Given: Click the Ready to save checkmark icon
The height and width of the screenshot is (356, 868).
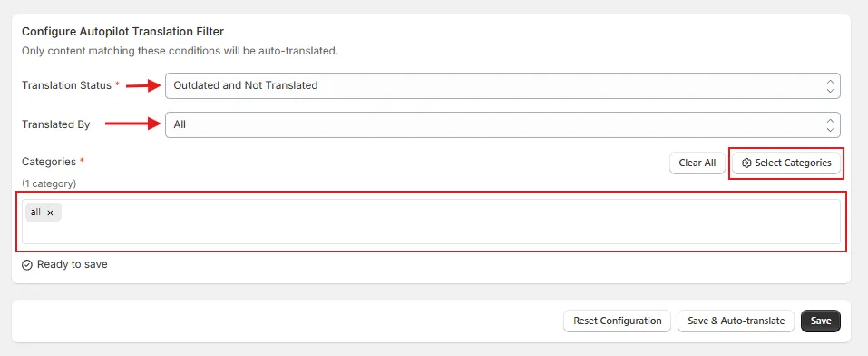Looking at the screenshot, I should point(27,265).
